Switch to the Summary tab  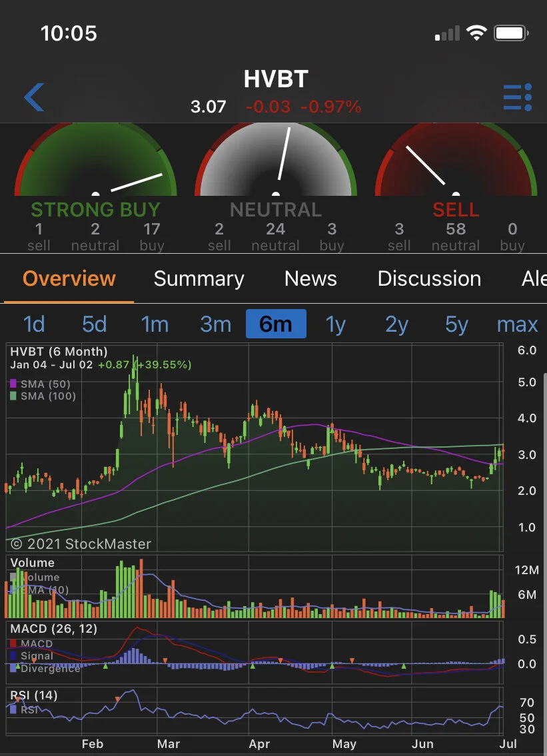pyautogui.click(x=199, y=278)
